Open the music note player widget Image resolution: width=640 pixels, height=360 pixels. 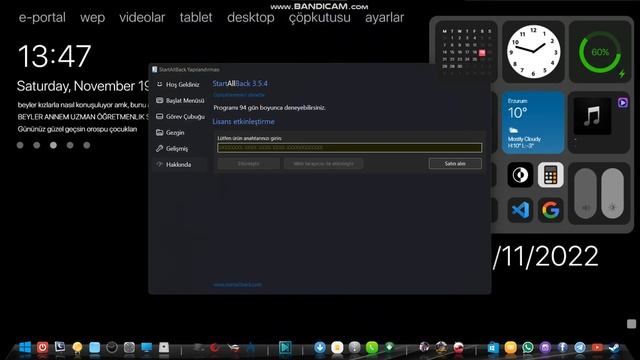tap(592, 116)
